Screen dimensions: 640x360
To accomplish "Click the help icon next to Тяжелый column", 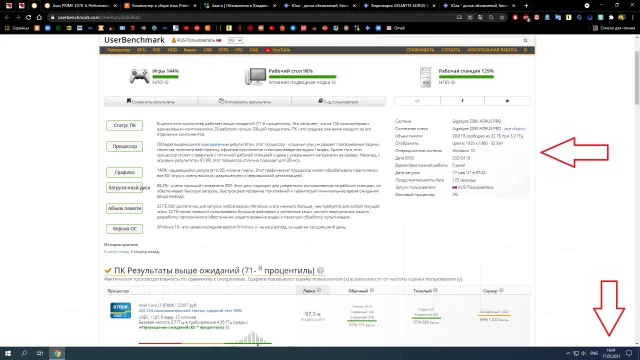I will [x=436, y=291].
